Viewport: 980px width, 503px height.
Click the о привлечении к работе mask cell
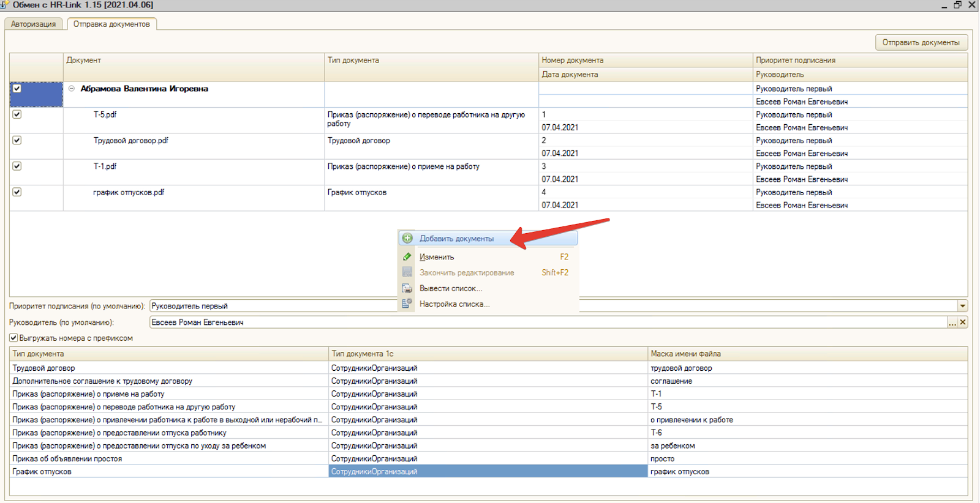[808, 420]
